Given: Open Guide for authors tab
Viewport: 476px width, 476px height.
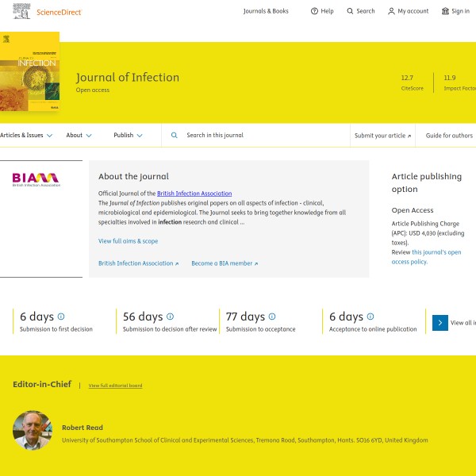Looking at the screenshot, I should (449, 136).
